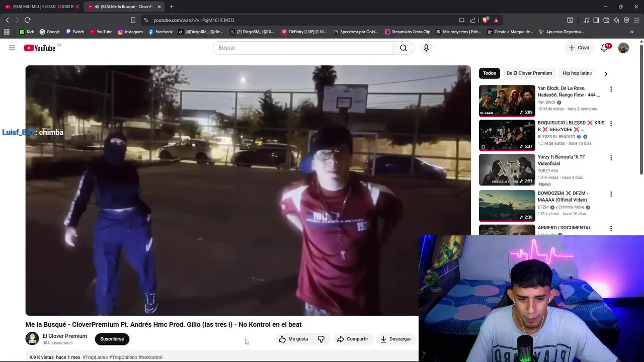Open the apps grid in bookmarks bar
This screenshot has width=644, height=362.
(x=7, y=32)
